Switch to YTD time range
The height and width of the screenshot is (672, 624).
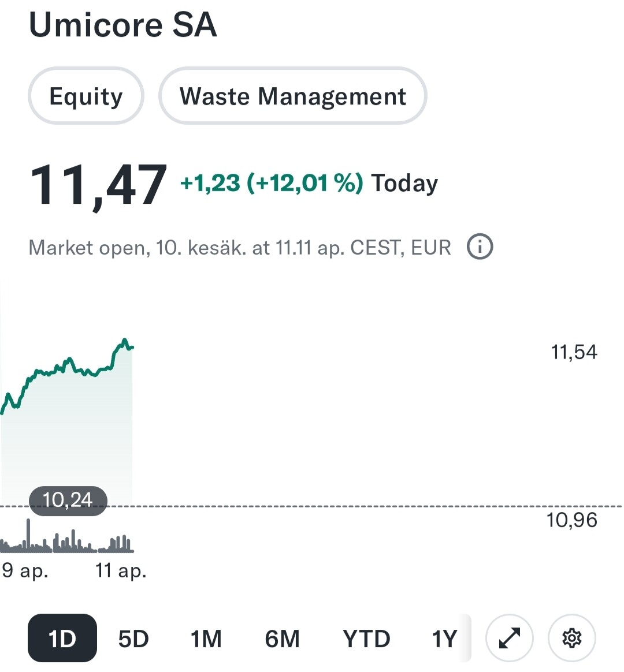pyautogui.click(x=366, y=639)
